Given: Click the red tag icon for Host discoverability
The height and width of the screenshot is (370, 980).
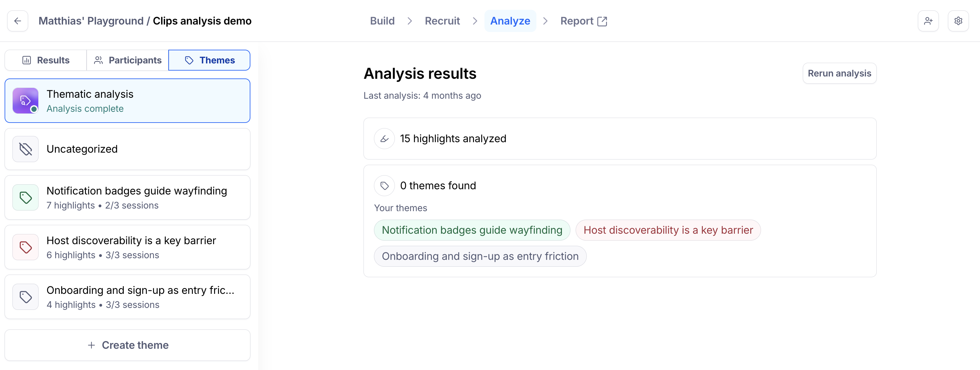Looking at the screenshot, I should pyautogui.click(x=25, y=247).
